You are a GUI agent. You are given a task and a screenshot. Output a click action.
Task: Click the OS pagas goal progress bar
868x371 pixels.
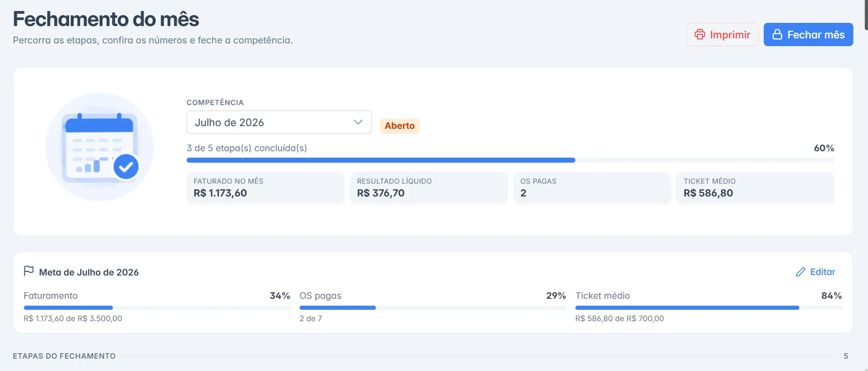[x=433, y=308]
